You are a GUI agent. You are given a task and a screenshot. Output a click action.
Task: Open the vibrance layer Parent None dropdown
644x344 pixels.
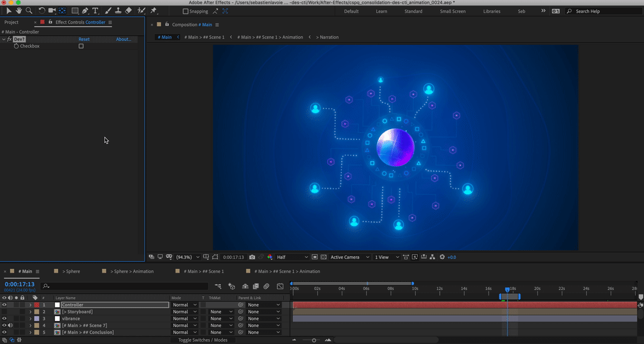[x=264, y=319]
